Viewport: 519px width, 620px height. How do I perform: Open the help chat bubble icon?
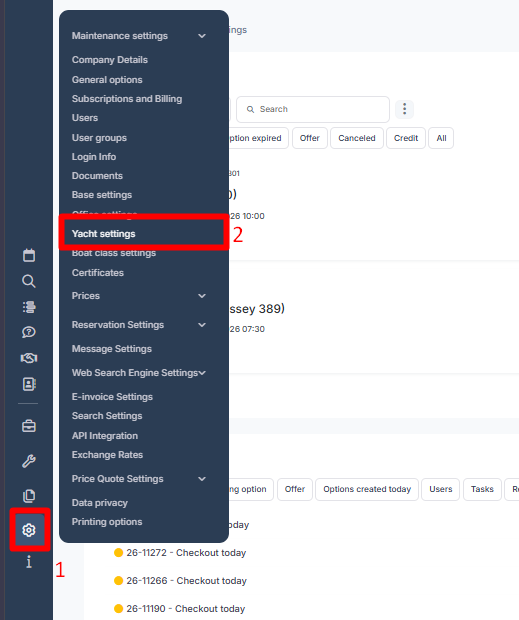pyautogui.click(x=29, y=332)
